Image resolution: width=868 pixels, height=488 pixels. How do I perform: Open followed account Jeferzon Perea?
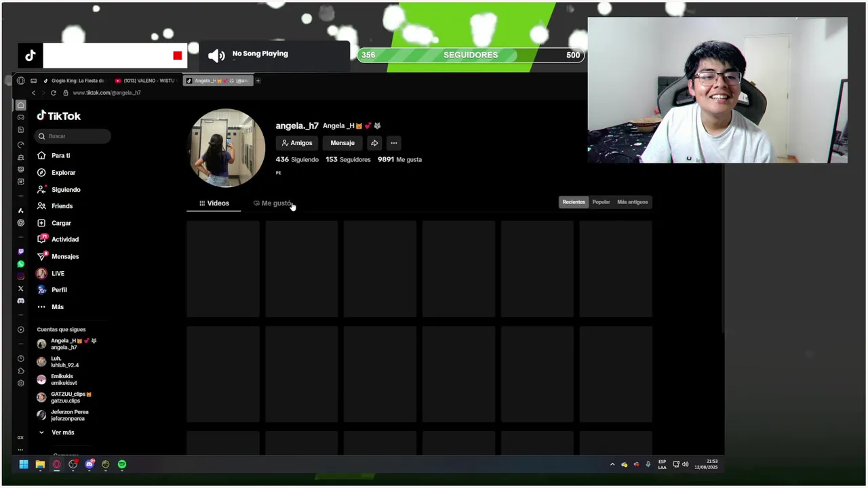[63, 415]
